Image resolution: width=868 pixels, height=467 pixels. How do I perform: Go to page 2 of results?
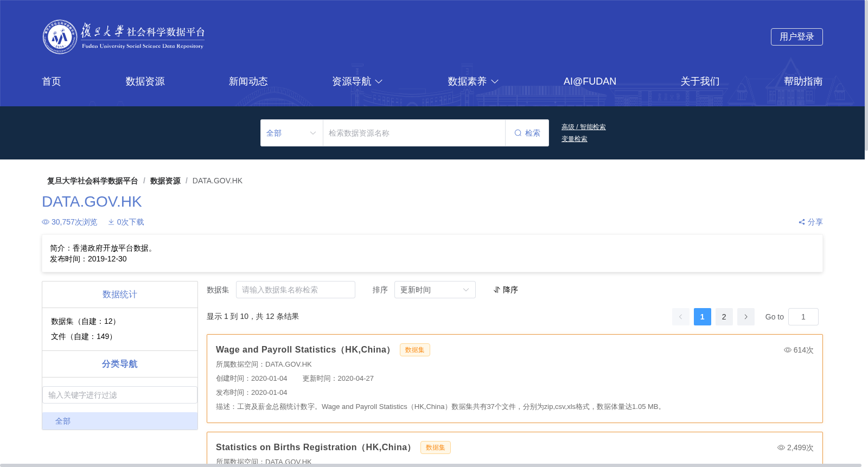click(x=724, y=317)
